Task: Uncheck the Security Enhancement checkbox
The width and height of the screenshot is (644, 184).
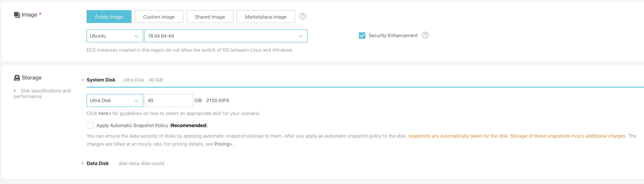Action: 362,36
